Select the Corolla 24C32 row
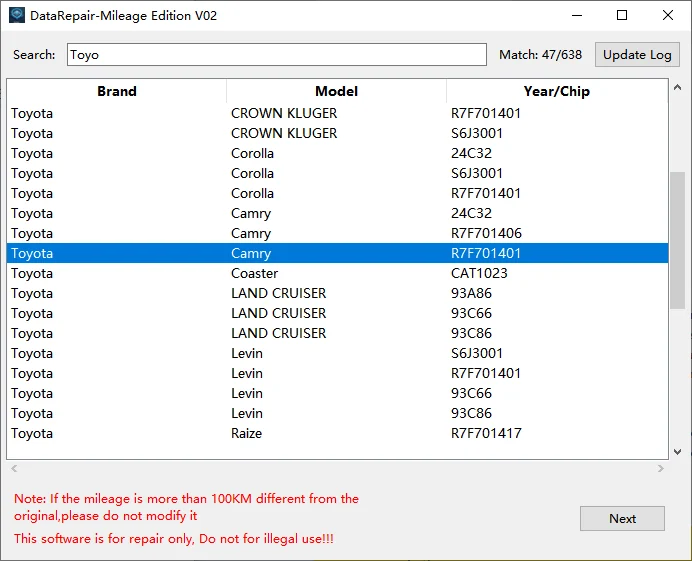This screenshot has width=692, height=561. coord(337,153)
